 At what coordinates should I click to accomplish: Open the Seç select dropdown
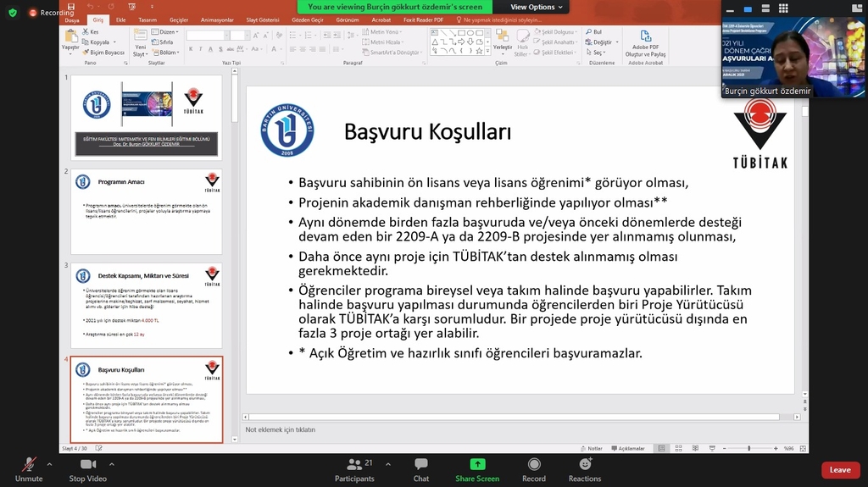click(596, 53)
